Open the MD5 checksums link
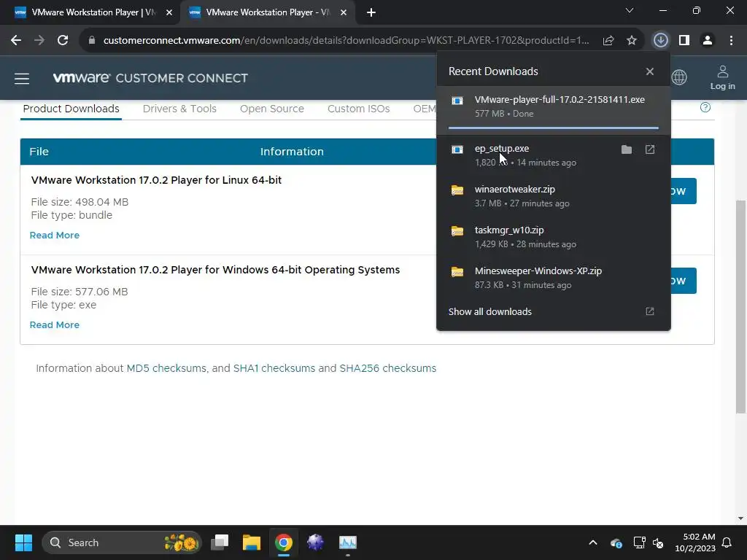 pyautogui.click(x=166, y=368)
